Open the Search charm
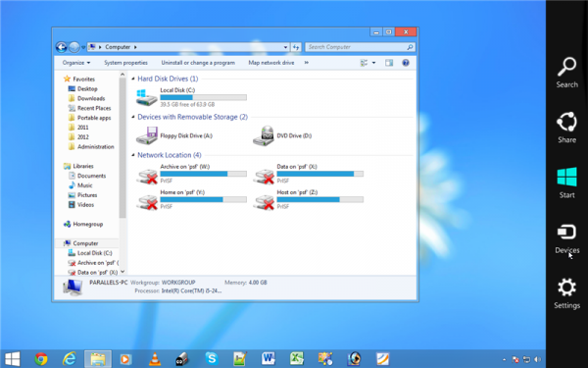This screenshot has height=368, width=588. tap(566, 73)
